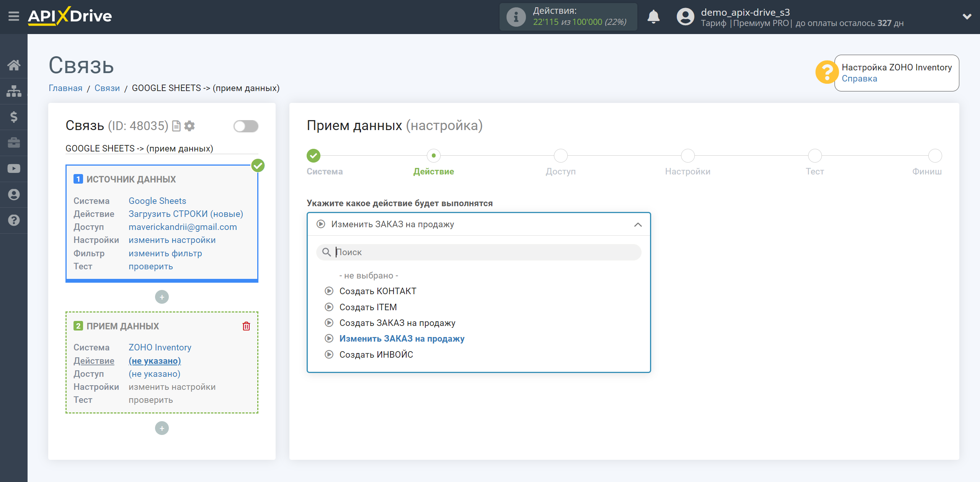This screenshot has height=482, width=980.
Task: Copy connection via document icon
Action: tap(176, 126)
